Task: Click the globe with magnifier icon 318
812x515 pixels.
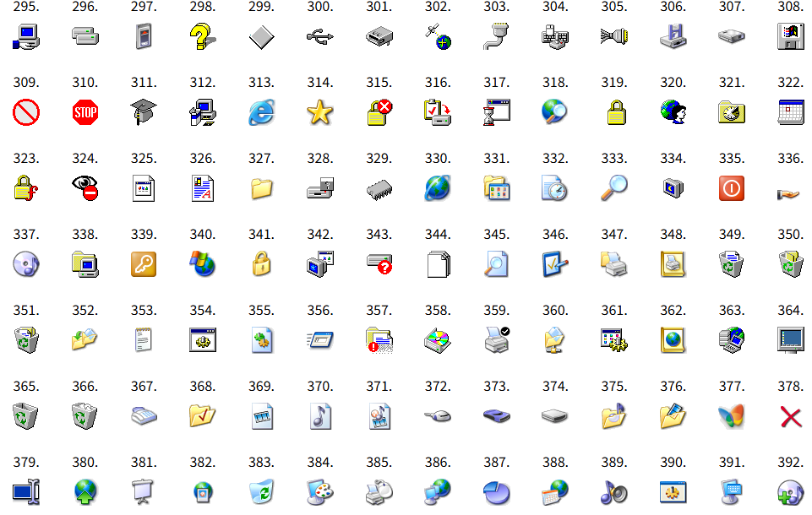Action: (554, 112)
